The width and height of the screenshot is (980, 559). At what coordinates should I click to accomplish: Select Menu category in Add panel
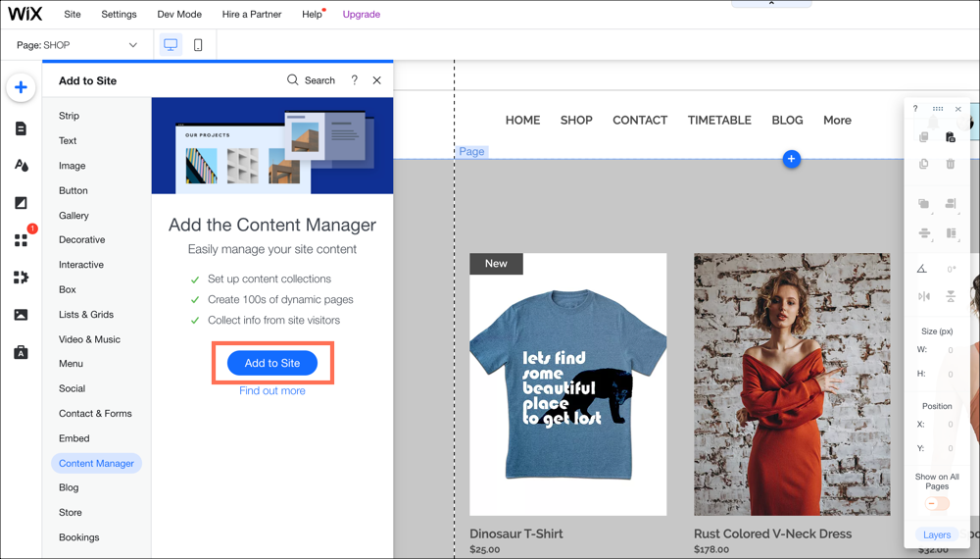pos(71,364)
